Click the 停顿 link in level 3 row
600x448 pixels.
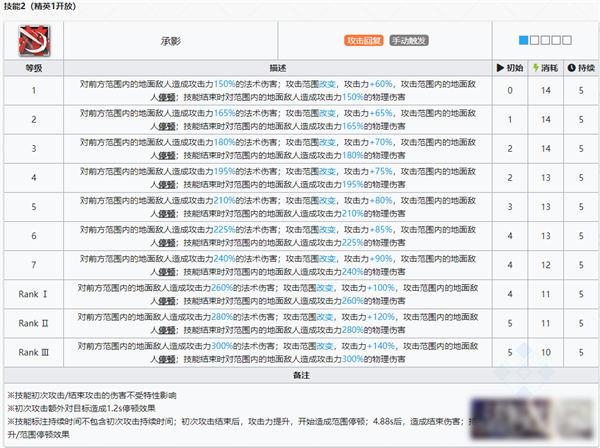point(167,156)
